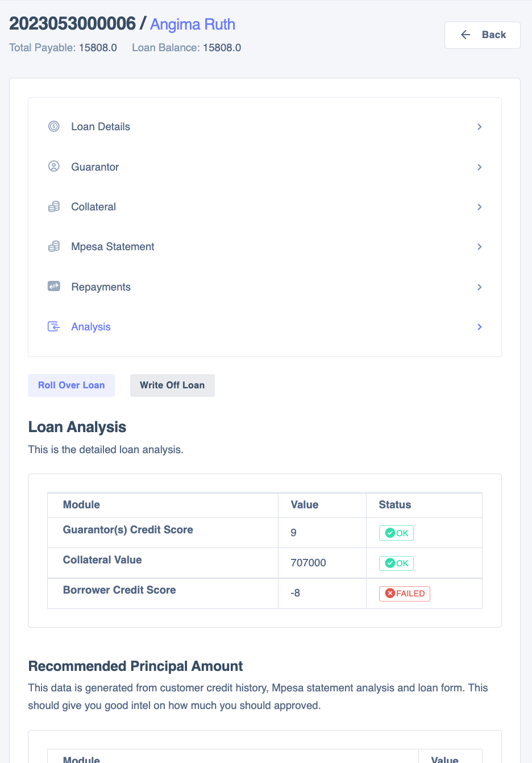Click the OK badge for Guarantor Credit Score
The width and height of the screenshot is (532, 763).
[x=396, y=533]
